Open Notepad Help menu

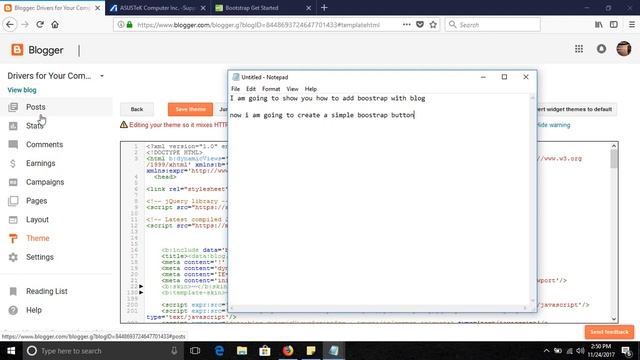point(311,89)
